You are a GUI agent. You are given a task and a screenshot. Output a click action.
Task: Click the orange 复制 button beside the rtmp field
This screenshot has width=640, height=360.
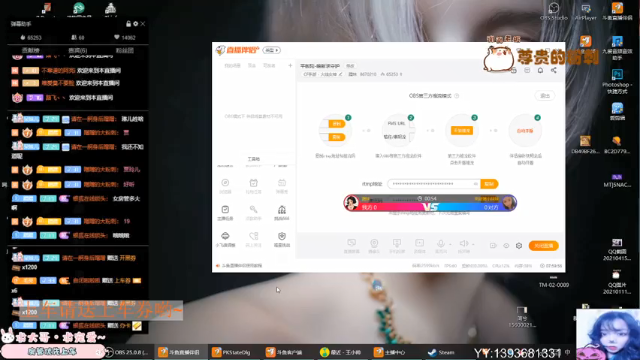pyautogui.click(x=489, y=184)
